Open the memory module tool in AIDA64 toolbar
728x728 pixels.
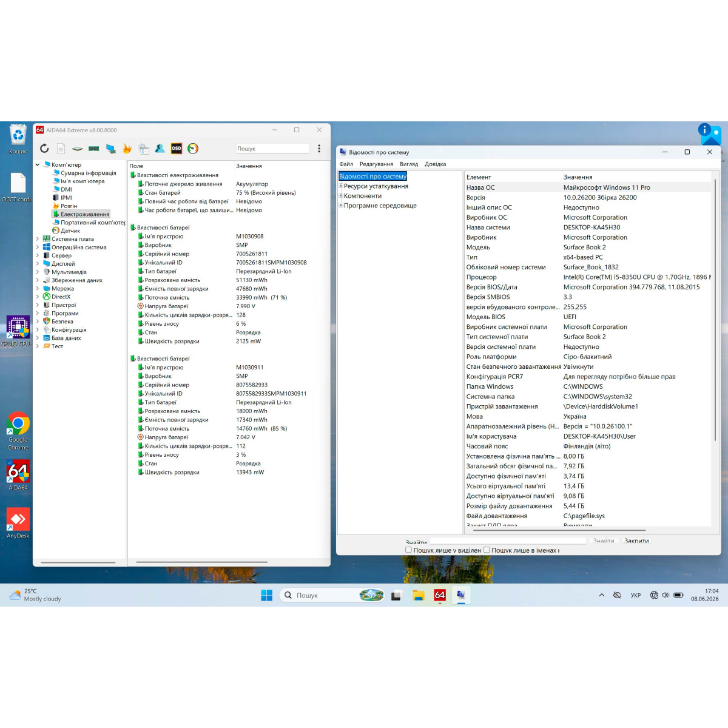point(93,149)
